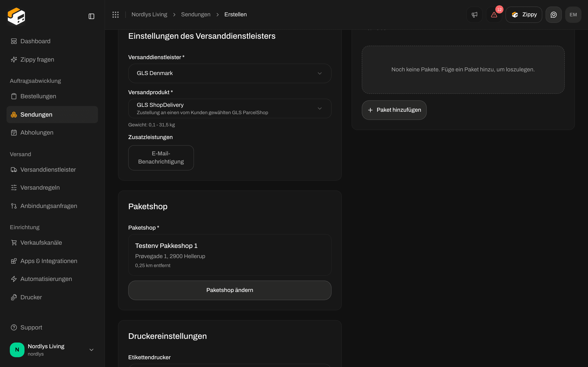Open the announcements megaphone icon
This screenshot has width=588, height=367.
pos(474,14)
